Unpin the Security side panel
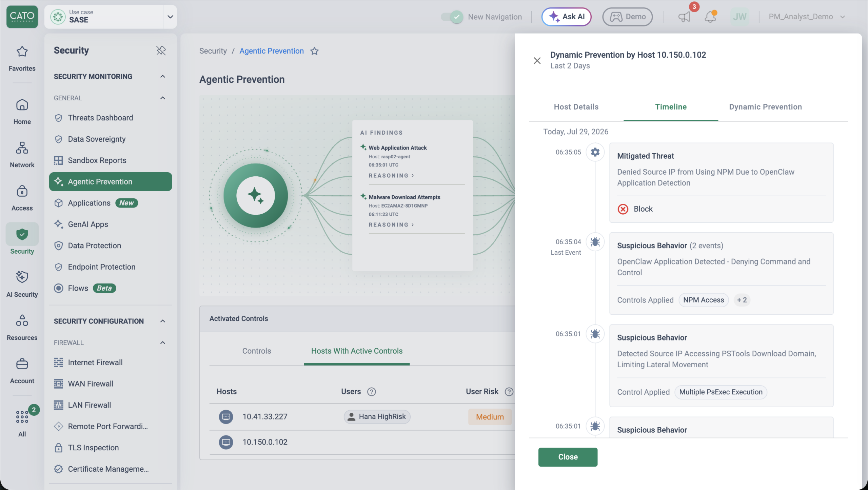This screenshot has width=868, height=490. (161, 51)
